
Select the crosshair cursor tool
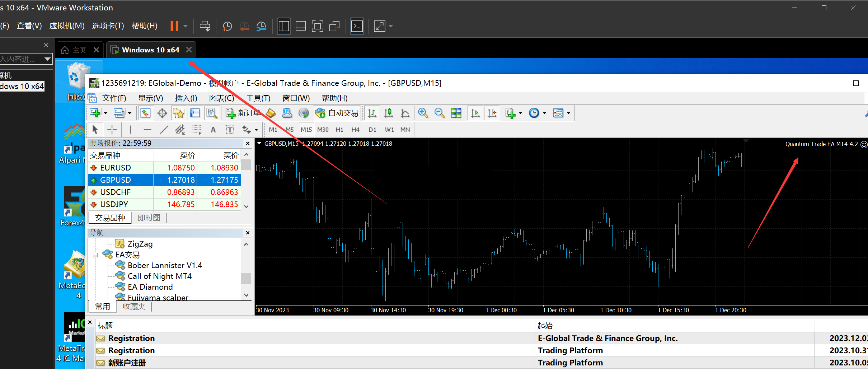(112, 130)
